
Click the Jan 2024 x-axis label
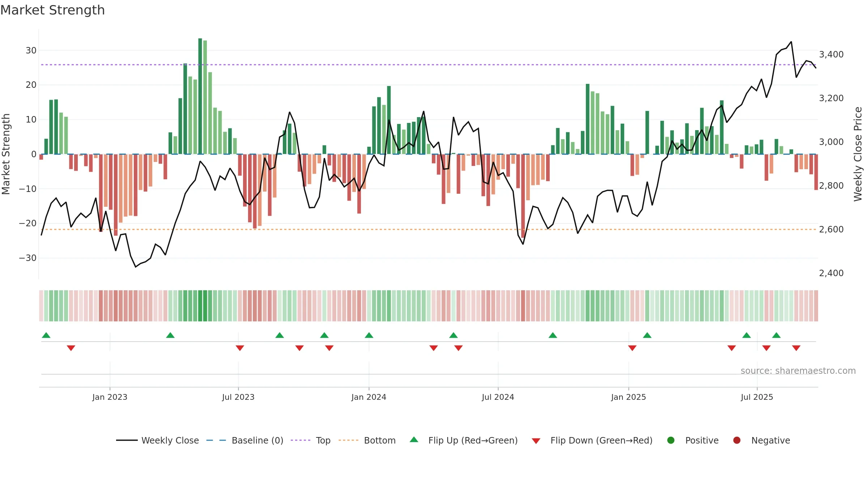coord(369,397)
